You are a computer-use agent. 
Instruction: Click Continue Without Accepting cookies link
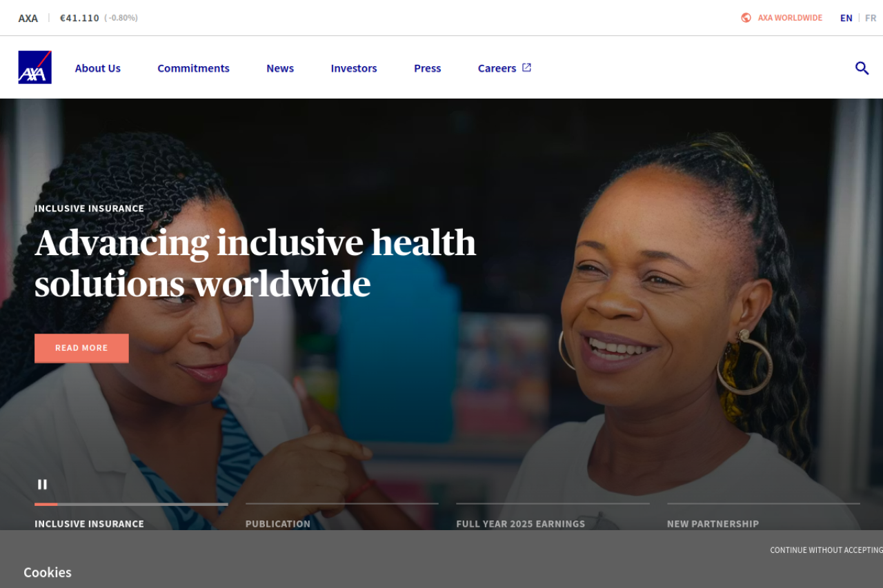(826, 550)
